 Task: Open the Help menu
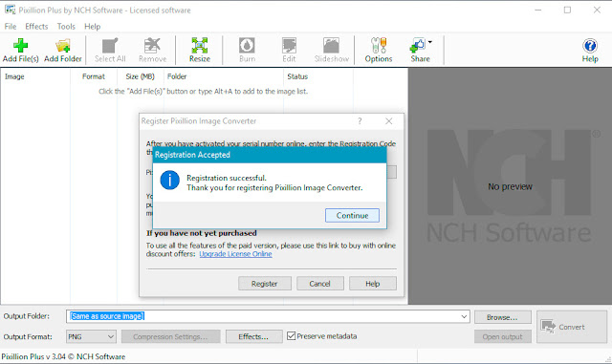pyautogui.click(x=92, y=27)
